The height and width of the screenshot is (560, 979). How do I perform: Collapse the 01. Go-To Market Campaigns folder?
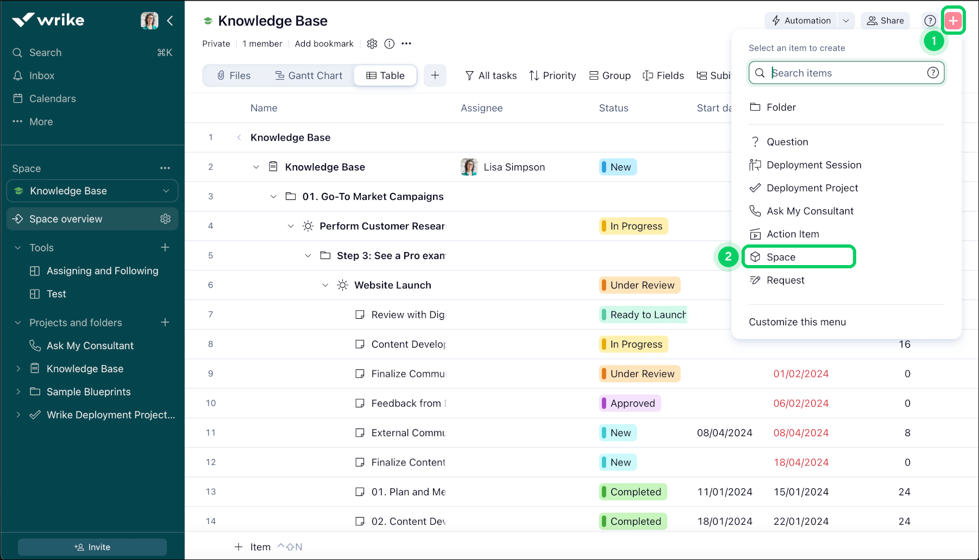[x=273, y=197]
